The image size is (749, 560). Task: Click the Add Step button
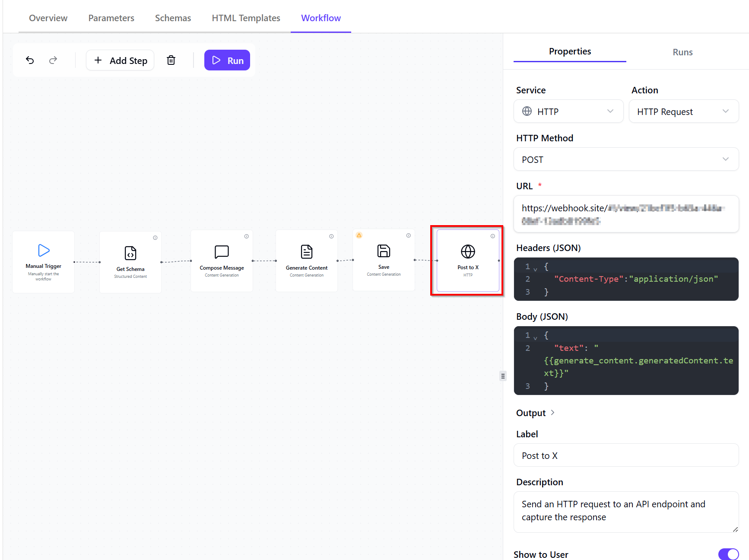tap(121, 60)
